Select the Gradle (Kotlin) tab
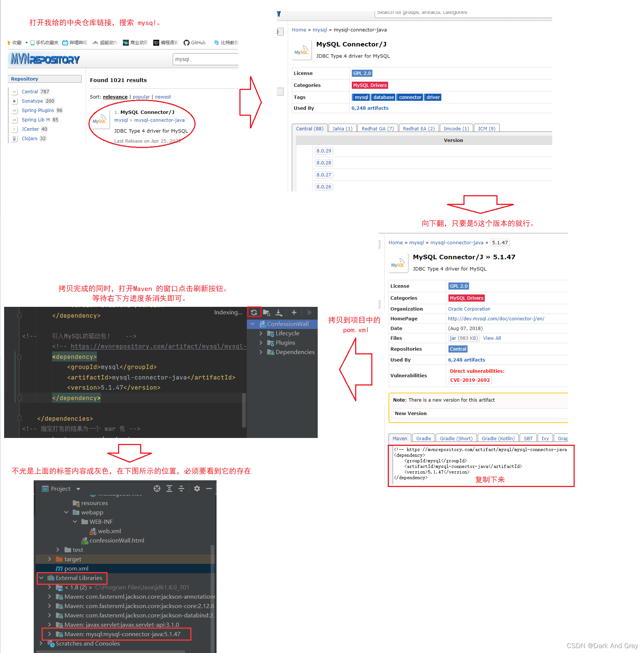This screenshot has width=644, height=653. point(498,438)
